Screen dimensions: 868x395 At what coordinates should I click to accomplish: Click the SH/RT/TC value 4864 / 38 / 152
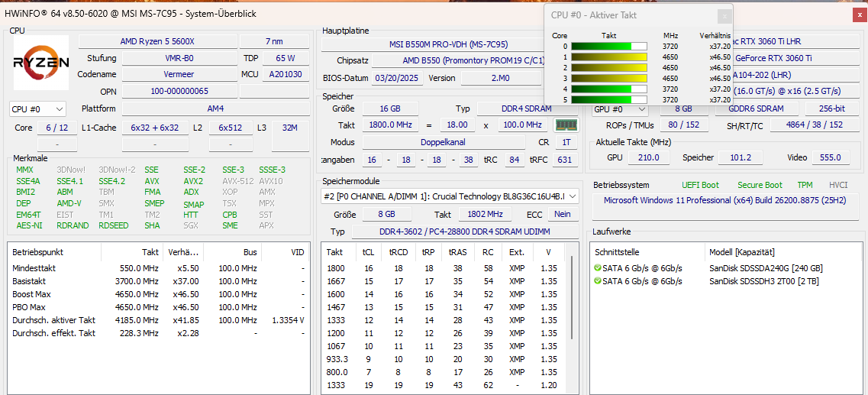(815, 125)
